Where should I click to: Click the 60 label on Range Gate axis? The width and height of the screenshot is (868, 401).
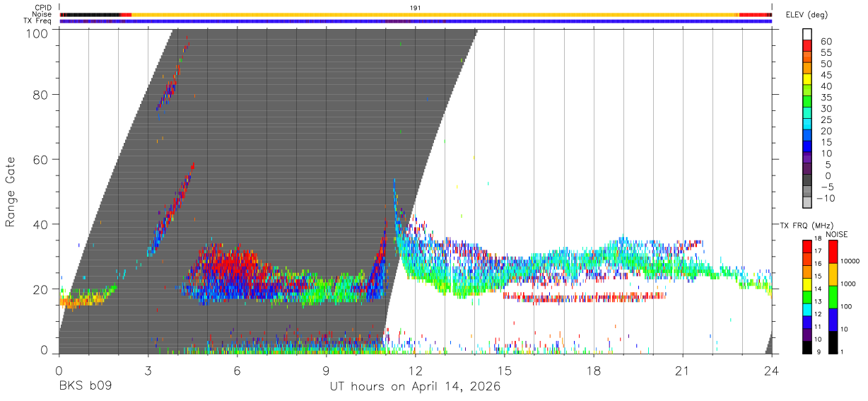tap(41, 160)
